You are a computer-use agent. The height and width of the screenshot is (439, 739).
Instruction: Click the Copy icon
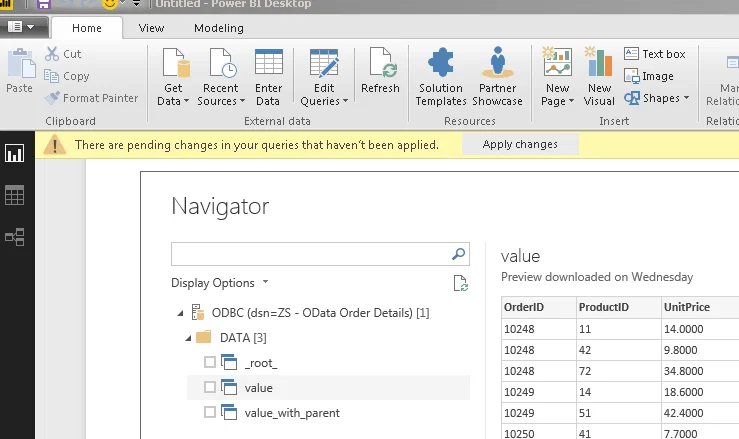click(51, 76)
